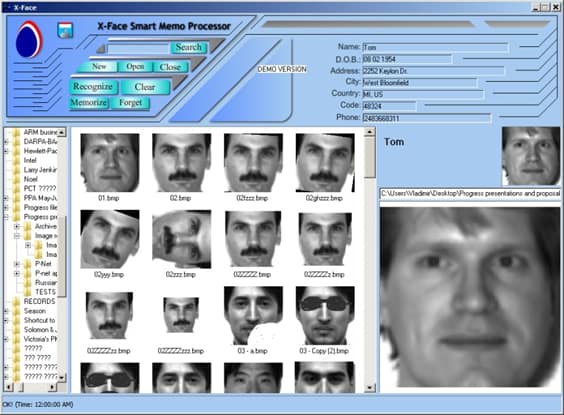Click the file path field under the portrait
This screenshot has width=564, height=415.
point(470,193)
